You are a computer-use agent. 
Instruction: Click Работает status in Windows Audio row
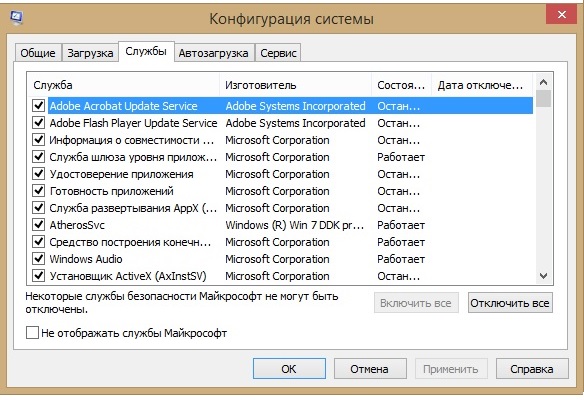point(401,259)
